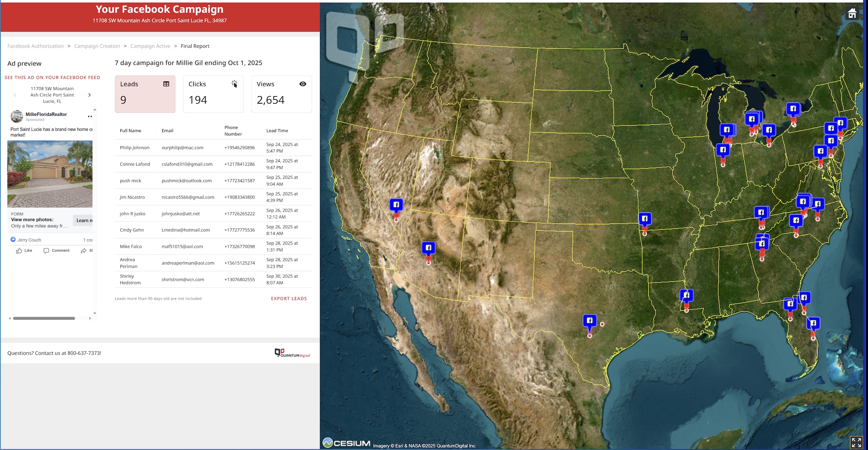Go to next ad preview arrow
Image resolution: width=868 pixels, height=450 pixels.
click(90, 95)
